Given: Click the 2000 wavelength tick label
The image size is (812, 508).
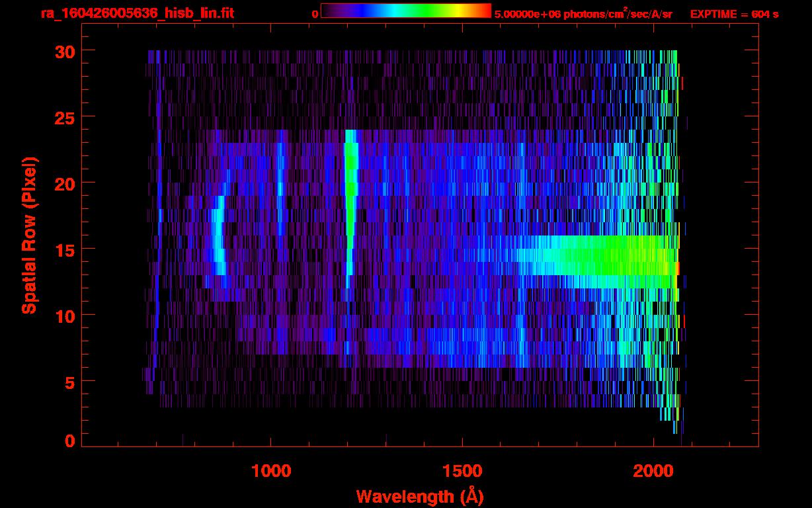Looking at the screenshot, I should tap(653, 471).
